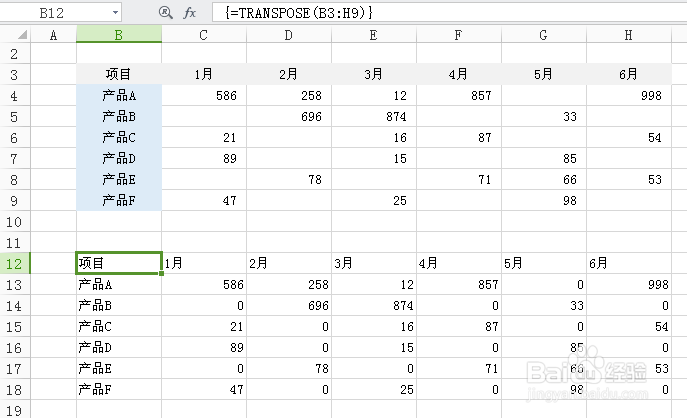Select row 12 header

14,264
